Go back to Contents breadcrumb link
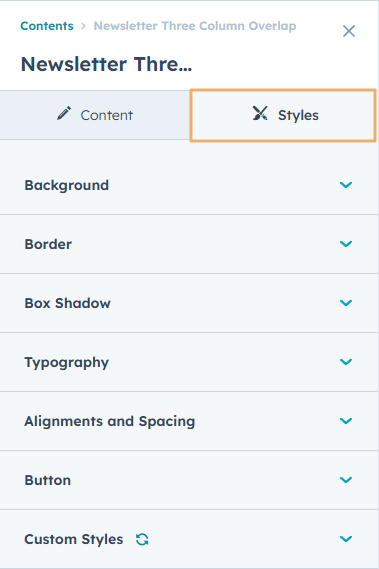The width and height of the screenshot is (379, 569). tap(47, 26)
